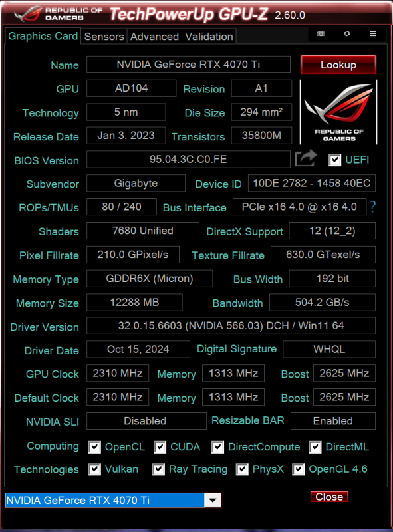The height and width of the screenshot is (532, 393).
Task: Click the Subvendor value Gigabyte
Action: [136, 184]
